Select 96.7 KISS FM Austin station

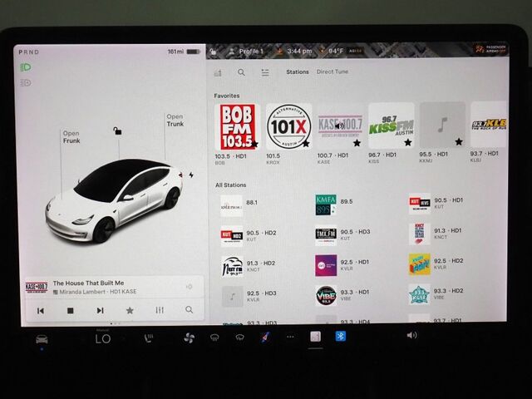click(391, 126)
